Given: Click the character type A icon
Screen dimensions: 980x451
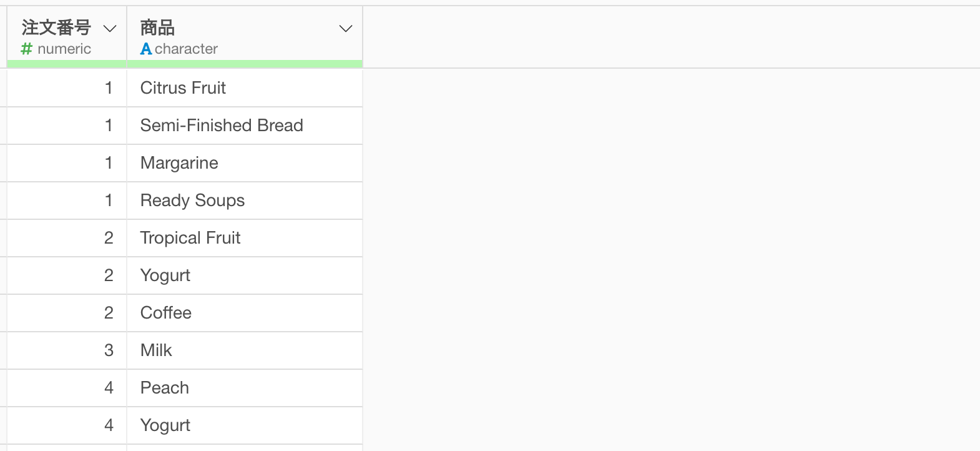Looking at the screenshot, I should [146, 49].
